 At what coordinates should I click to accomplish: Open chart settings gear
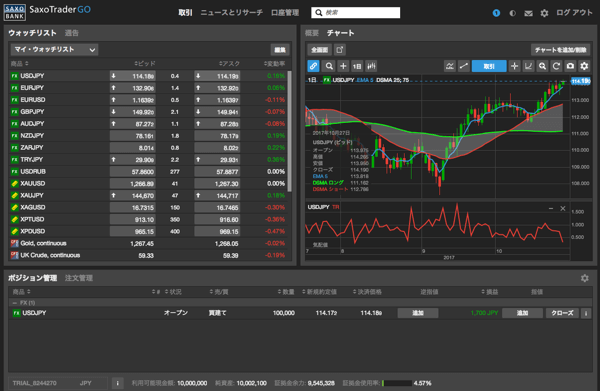pos(584,66)
